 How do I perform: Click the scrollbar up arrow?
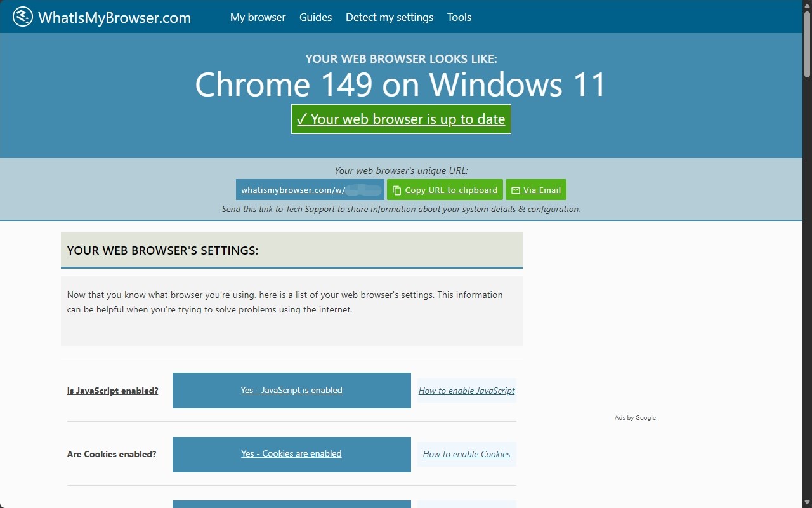tap(807, 5)
